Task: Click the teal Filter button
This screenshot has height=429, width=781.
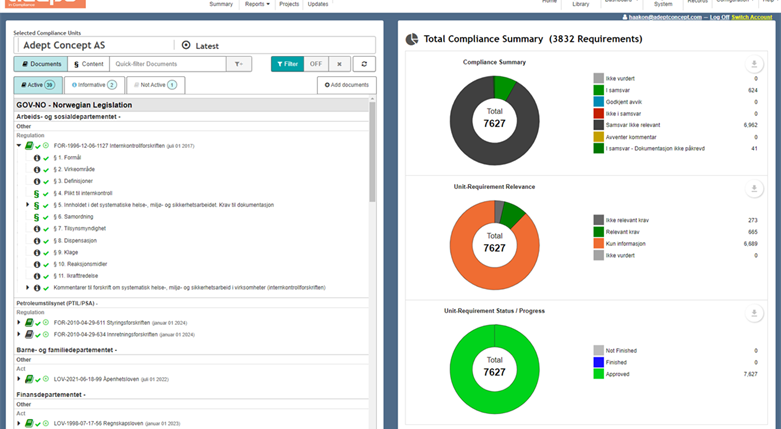Action: (x=287, y=64)
